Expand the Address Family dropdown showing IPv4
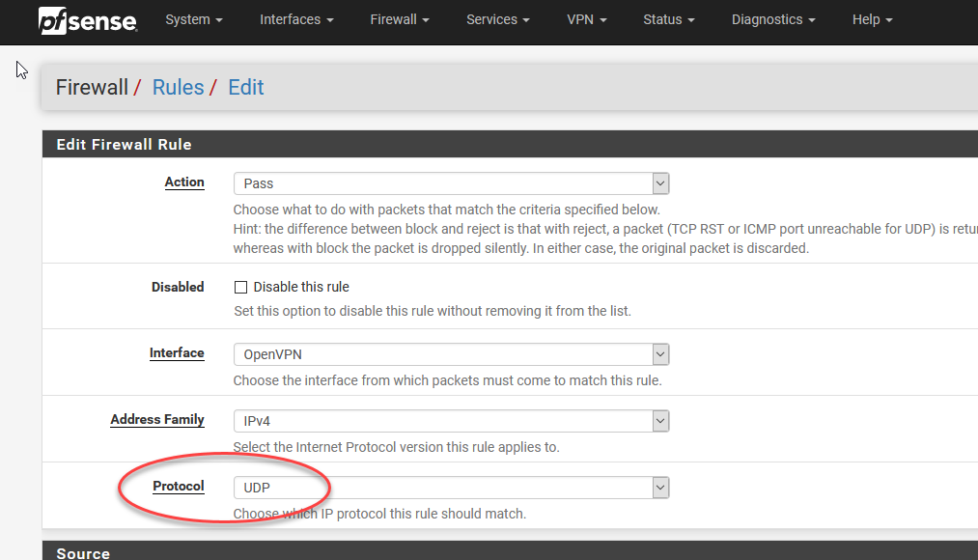The height and width of the screenshot is (560, 978). pos(451,421)
